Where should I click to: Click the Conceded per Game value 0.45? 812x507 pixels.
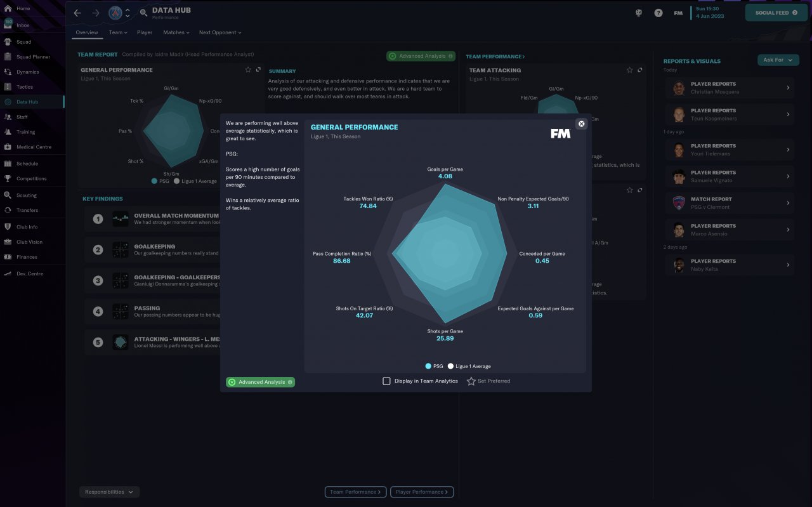pyautogui.click(x=542, y=261)
